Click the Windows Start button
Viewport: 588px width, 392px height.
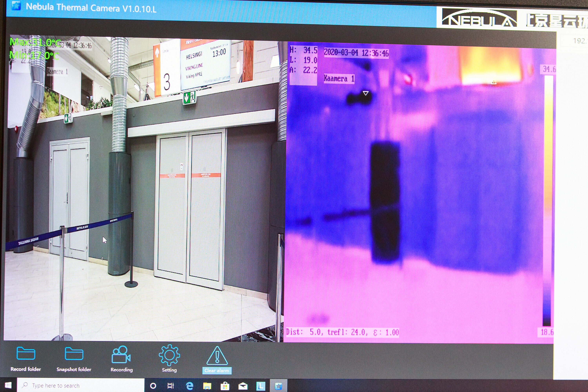pyautogui.click(x=8, y=385)
